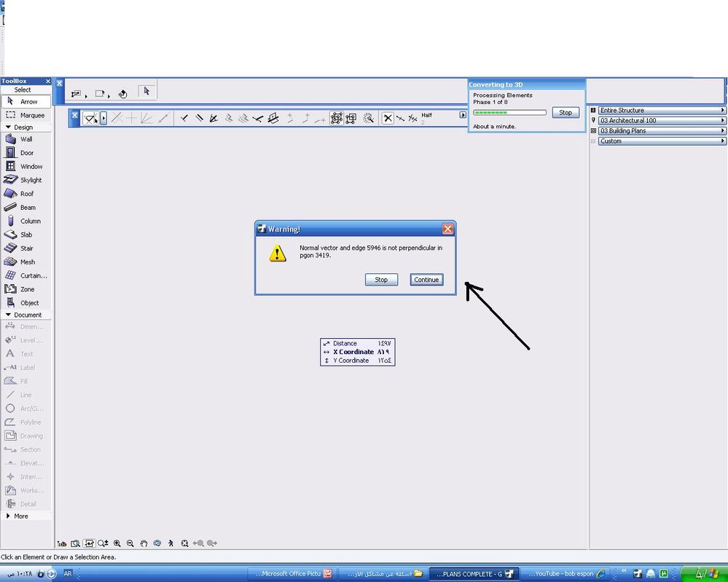Image resolution: width=728 pixels, height=582 pixels.
Task: Pick the Zone tool
Action: (x=29, y=289)
